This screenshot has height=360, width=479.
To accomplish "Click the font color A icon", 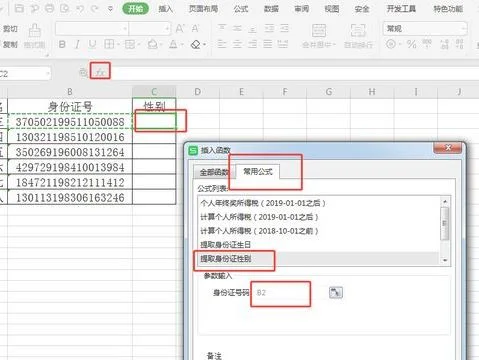I will coord(173,44).
